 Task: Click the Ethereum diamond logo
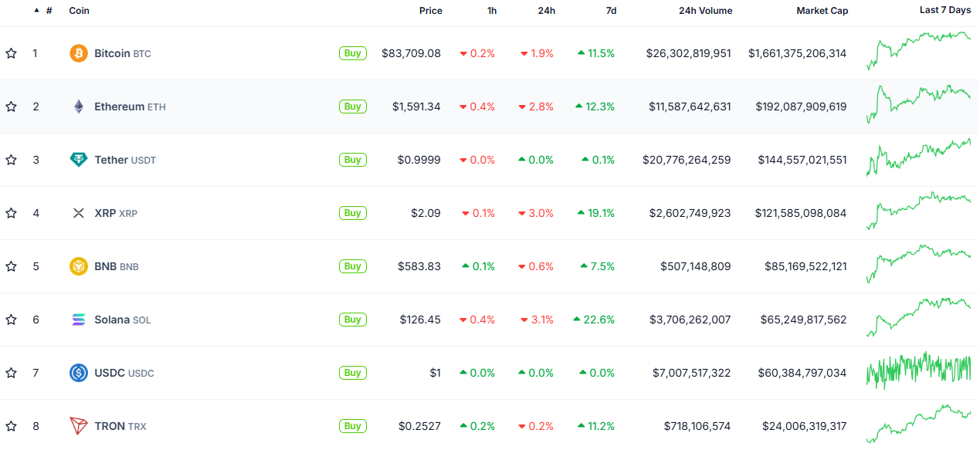tap(77, 107)
